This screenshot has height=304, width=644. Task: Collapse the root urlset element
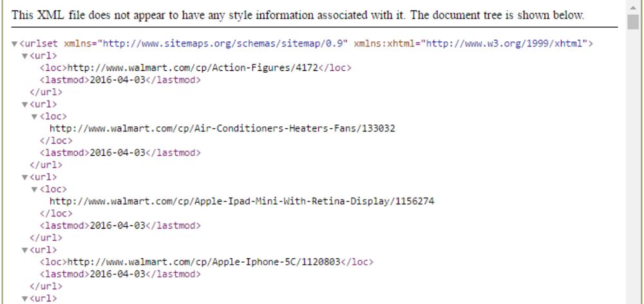tap(14, 44)
